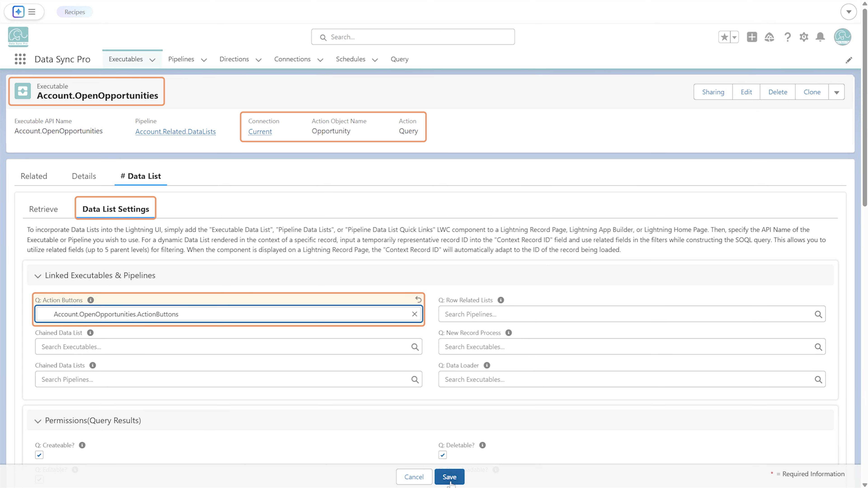Select the Data List Settings sub-tab

click(x=116, y=209)
